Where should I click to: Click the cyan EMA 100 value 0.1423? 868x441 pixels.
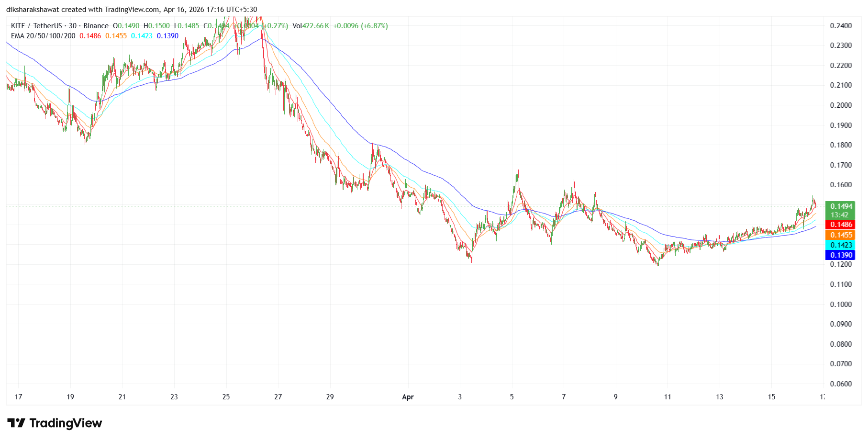(x=140, y=35)
